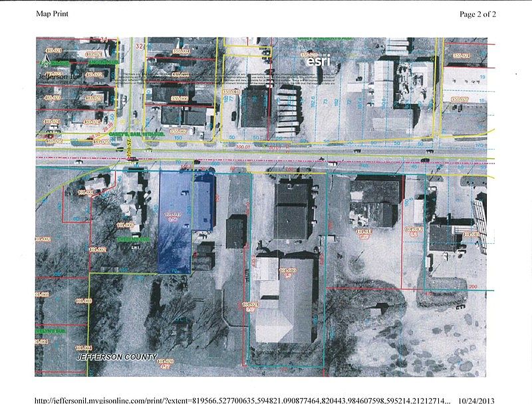This screenshot has width=532, height=404.
Task: Open the jeffersonil.mygisonline.com URL at bottom
Action: 243,401
